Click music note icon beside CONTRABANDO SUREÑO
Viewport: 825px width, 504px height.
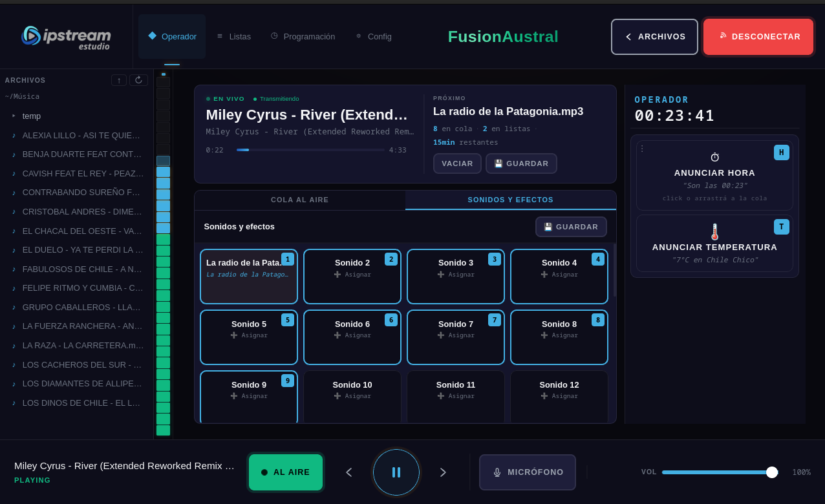pyautogui.click(x=14, y=193)
